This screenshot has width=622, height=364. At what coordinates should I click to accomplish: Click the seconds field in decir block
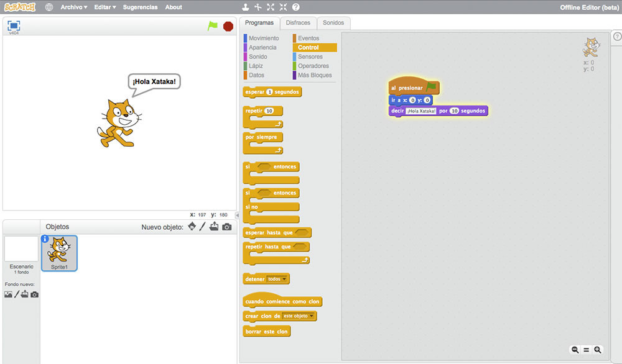click(454, 111)
